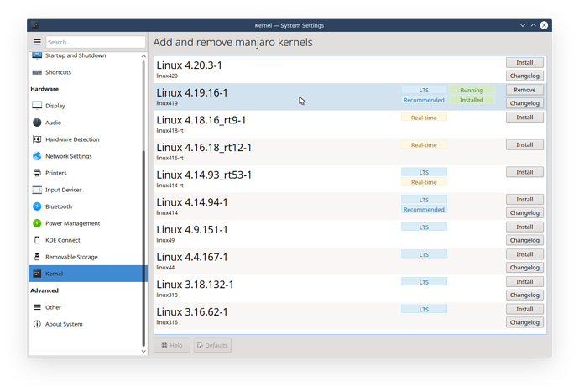
Task: Install Linux 4.9.151-1 kernel
Action: pos(524,227)
